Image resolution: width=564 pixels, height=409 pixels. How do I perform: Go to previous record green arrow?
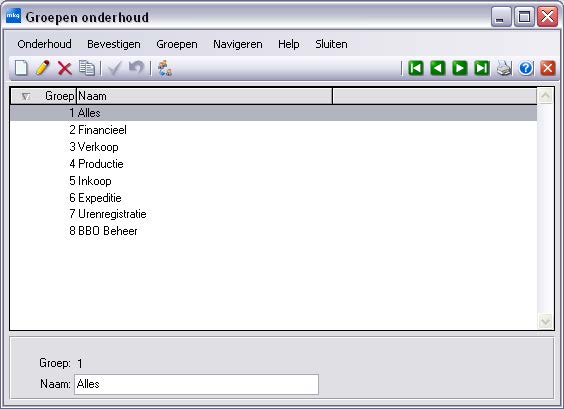[438, 68]
